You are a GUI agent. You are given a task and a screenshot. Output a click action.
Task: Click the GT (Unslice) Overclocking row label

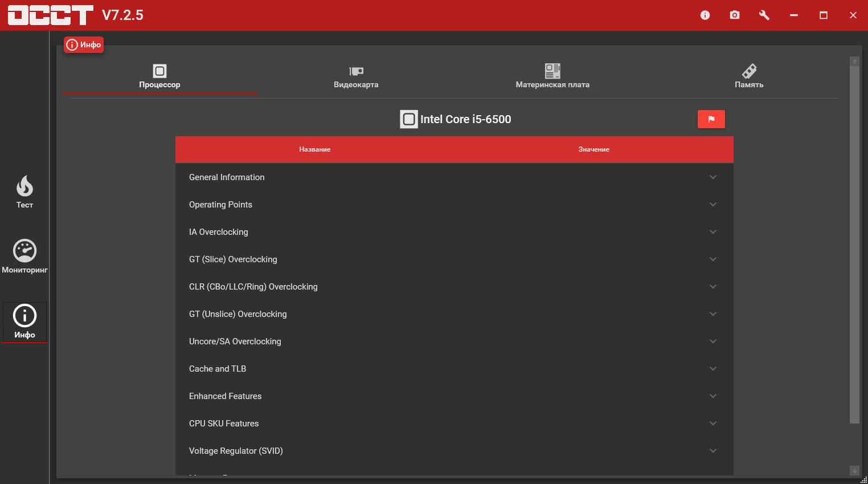coord(238,314)
